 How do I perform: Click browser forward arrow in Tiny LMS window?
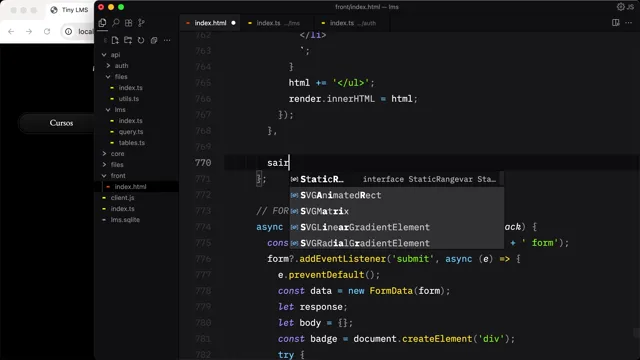29,31
